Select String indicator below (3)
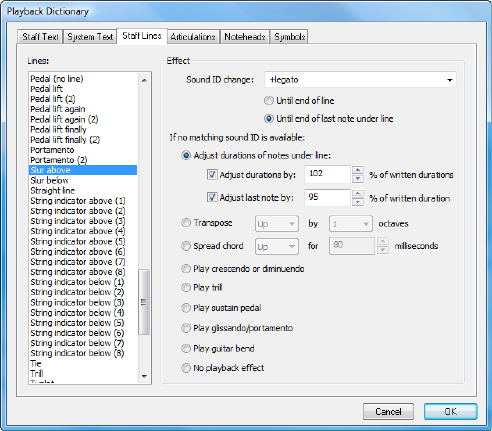The image size is (492, 431). [x=83, y=302]
